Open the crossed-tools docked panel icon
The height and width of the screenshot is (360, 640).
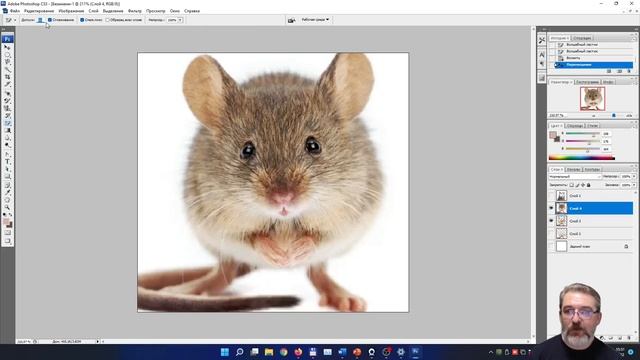(542, 40)
